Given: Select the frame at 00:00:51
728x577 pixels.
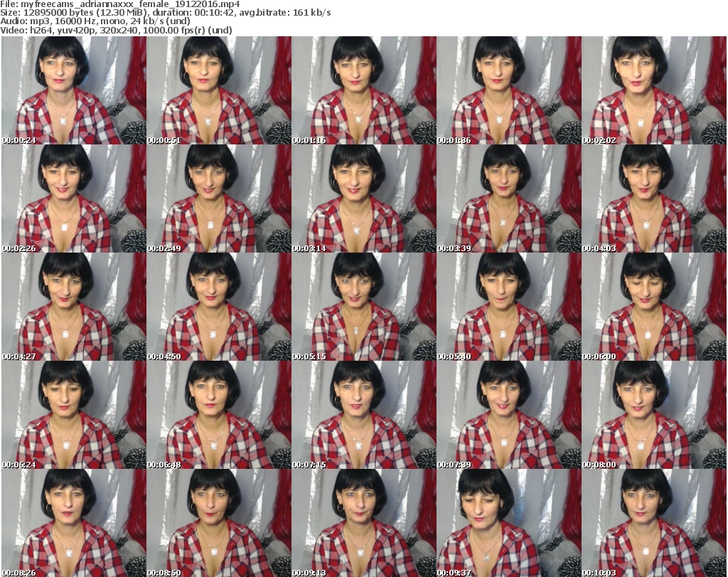Looking at the screenshot, I should [218, 90].
